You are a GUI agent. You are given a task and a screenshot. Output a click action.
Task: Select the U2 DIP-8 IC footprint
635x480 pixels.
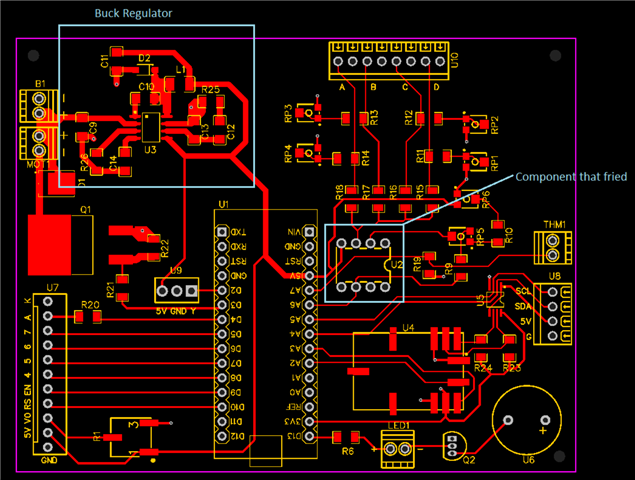pos(363,265)
